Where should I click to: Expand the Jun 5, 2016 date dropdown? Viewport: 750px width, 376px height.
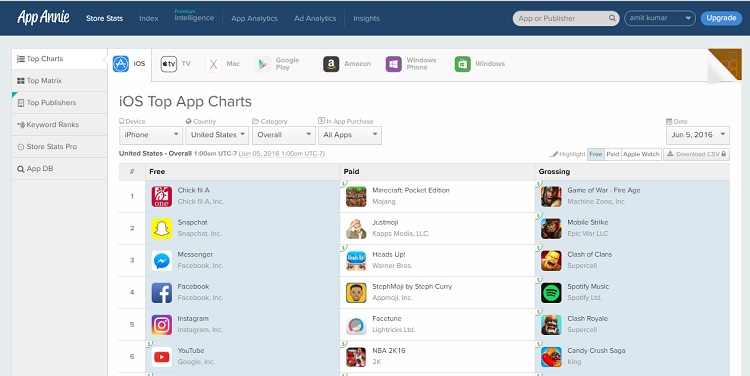pos(698,135)
